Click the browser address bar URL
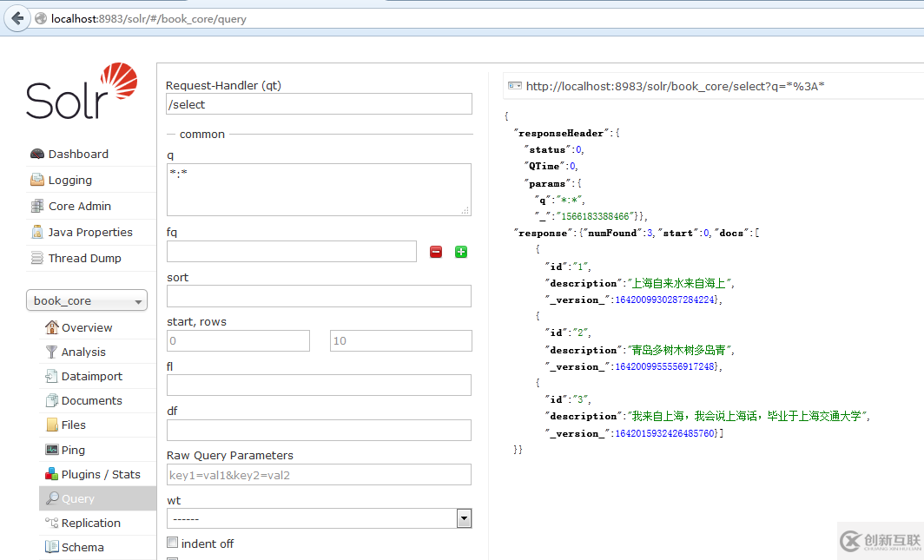 [148, 19]
